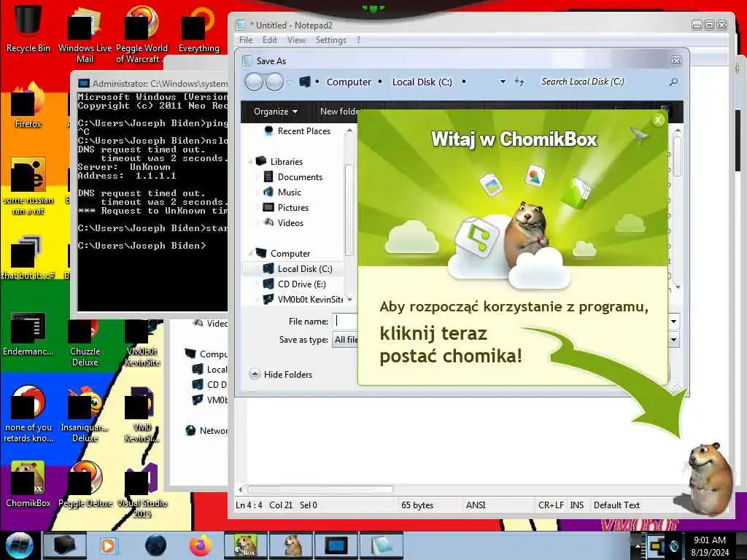Image resolution: width=747 pixels, height=560 pixels.
Task: Click the Administrator command prompt title bar
Action: (x=152, y=83)
